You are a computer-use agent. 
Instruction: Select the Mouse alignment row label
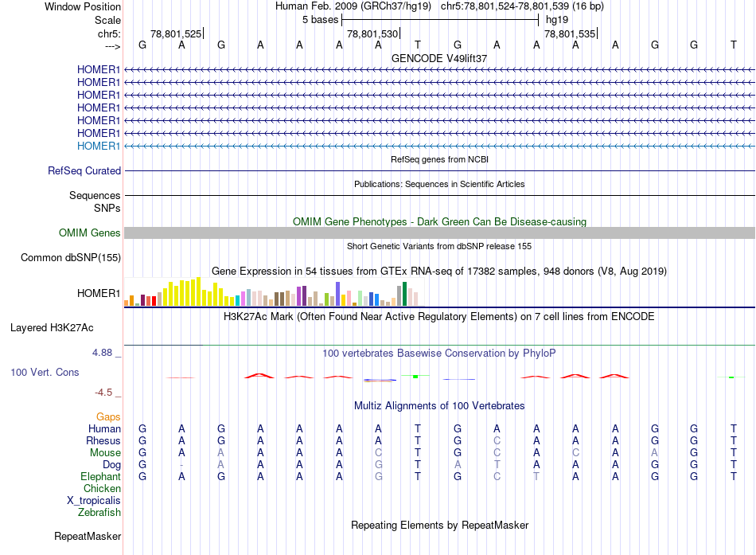tap(105, 453)
